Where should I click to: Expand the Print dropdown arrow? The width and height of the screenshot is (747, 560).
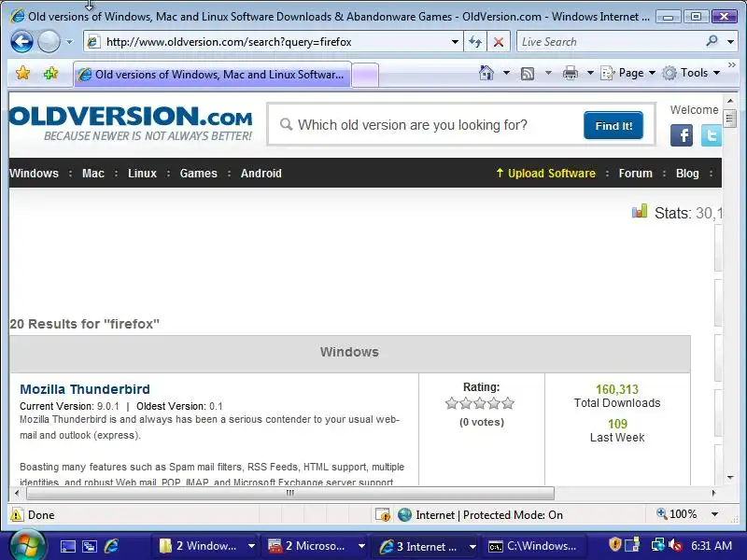coord(590,73)
